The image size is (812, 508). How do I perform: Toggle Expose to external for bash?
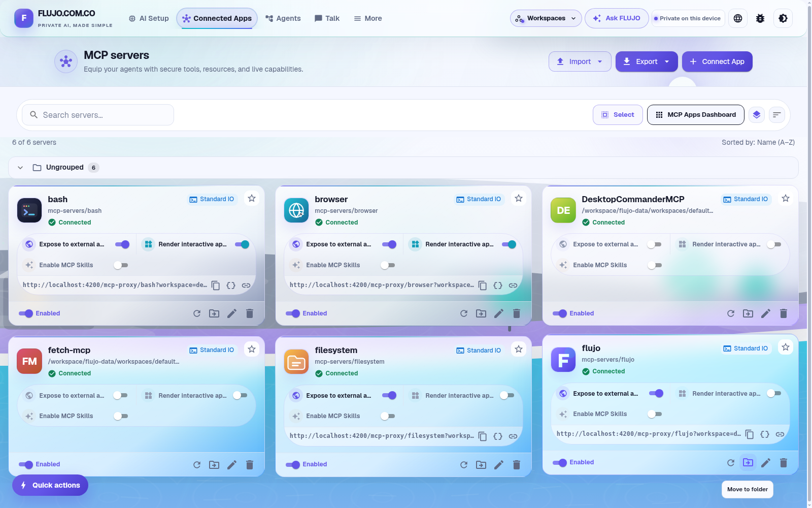coord(122,244)
